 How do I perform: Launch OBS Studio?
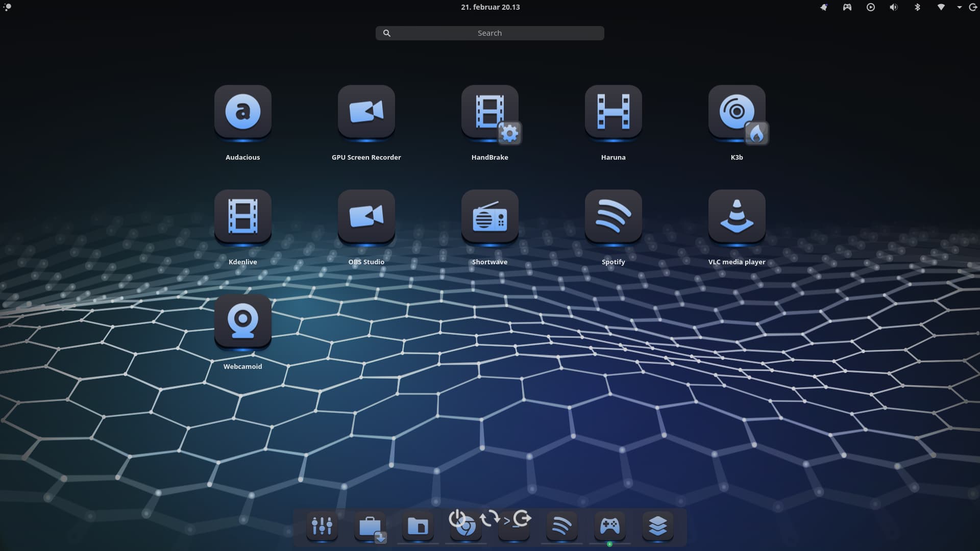pos(366,216)
